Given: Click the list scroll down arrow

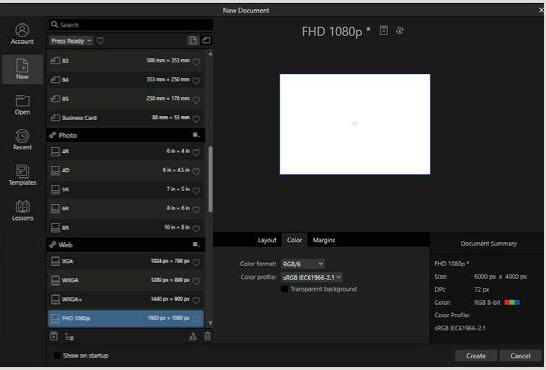Looking at the screenshot, I should tap(210, 323).
